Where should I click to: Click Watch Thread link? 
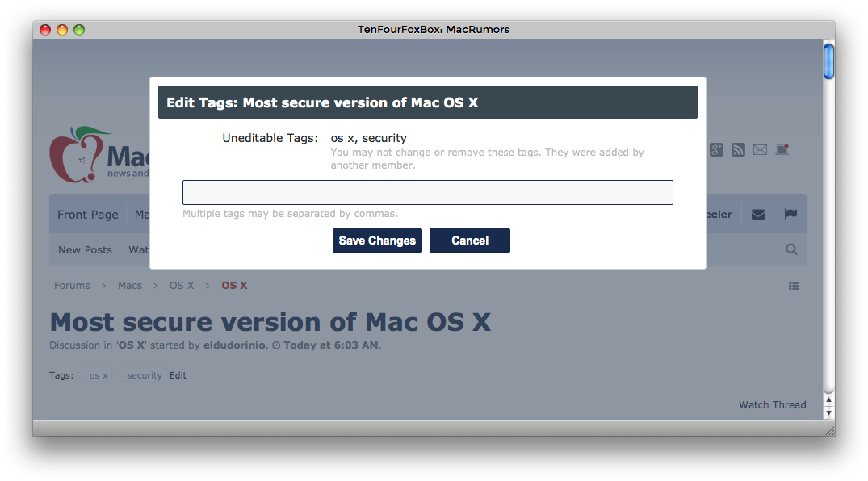(x=772, y=404)
